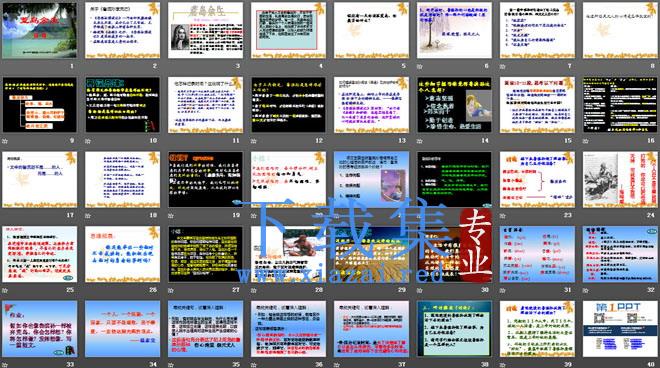Image resolution: width=660 pixels, height=368 pixels.
Task: Open slide 14 with the cartoon girl
Action: (x=454, y=105)
